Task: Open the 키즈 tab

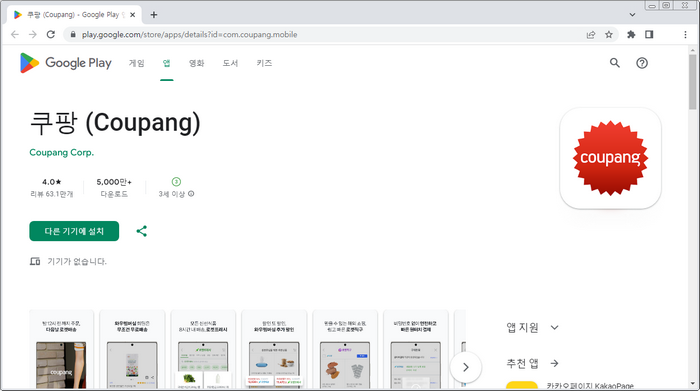Action: click(264, 63)
